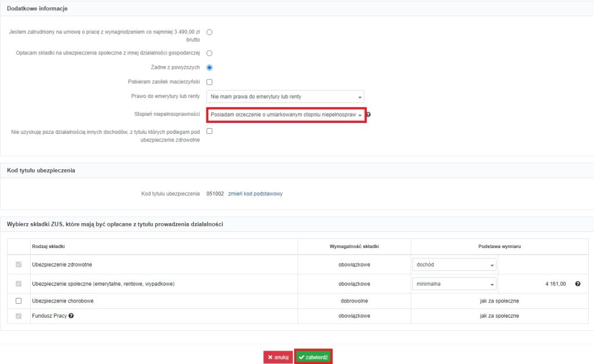Tick the no other income outside business checkbox
This screenshot has width=594, height=364.
(209, 132)
